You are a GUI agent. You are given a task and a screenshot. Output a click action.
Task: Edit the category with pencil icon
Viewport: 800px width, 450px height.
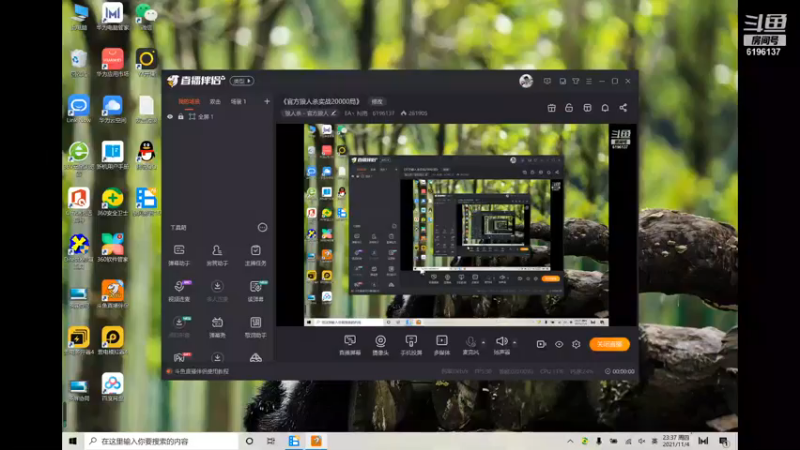point(334,113)
